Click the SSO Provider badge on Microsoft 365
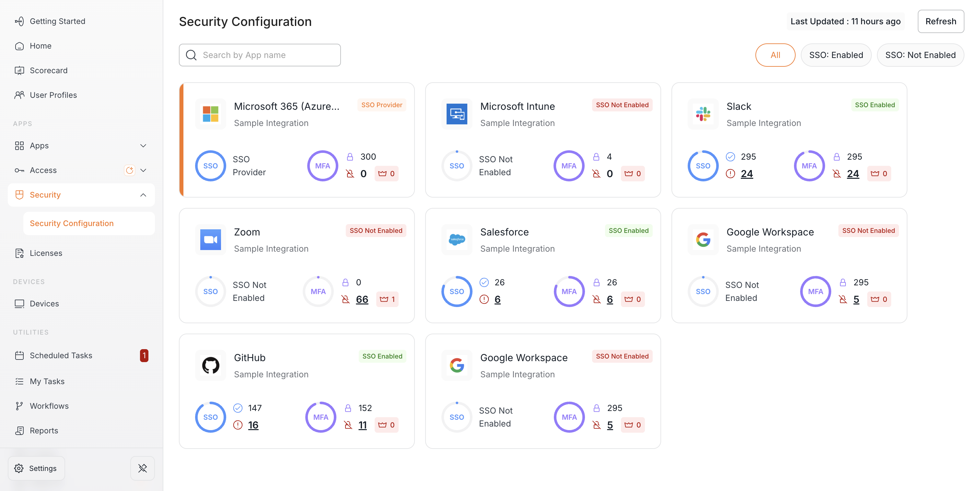This screenshot has width=980, height=491. click(x=381, y=105)
